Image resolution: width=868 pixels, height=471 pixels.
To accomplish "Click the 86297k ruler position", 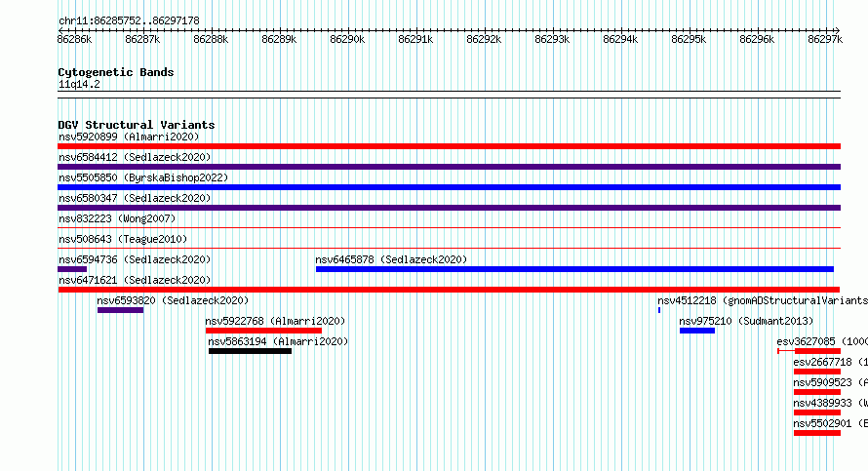I will [x=825, y=39].
